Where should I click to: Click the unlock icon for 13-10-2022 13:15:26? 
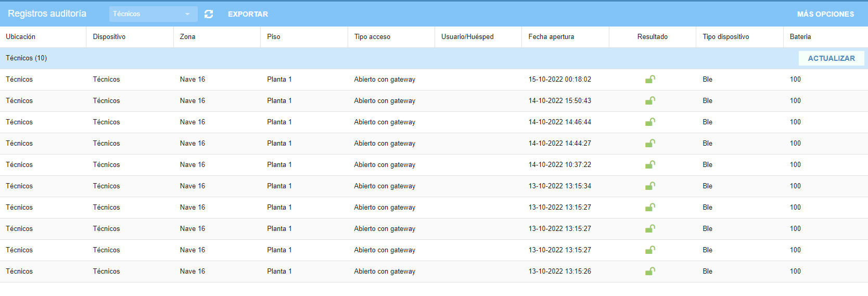coord(650,272)
